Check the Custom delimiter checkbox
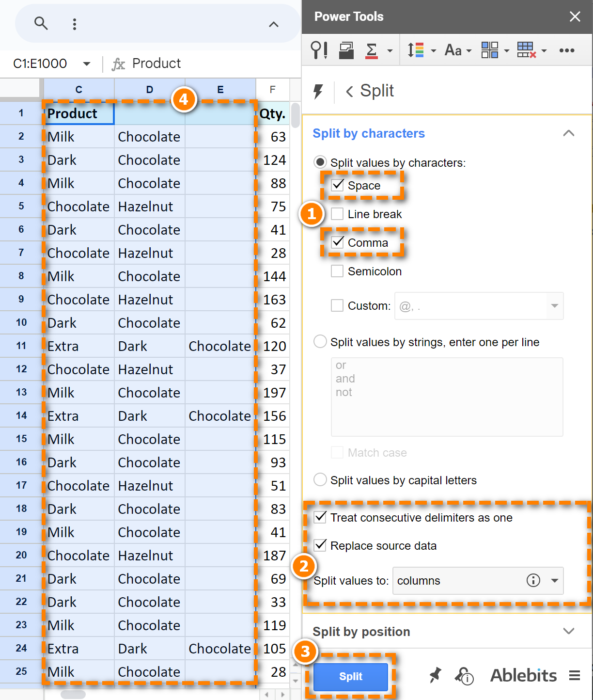This screenshot has height=700, width=593. [337, 305]
